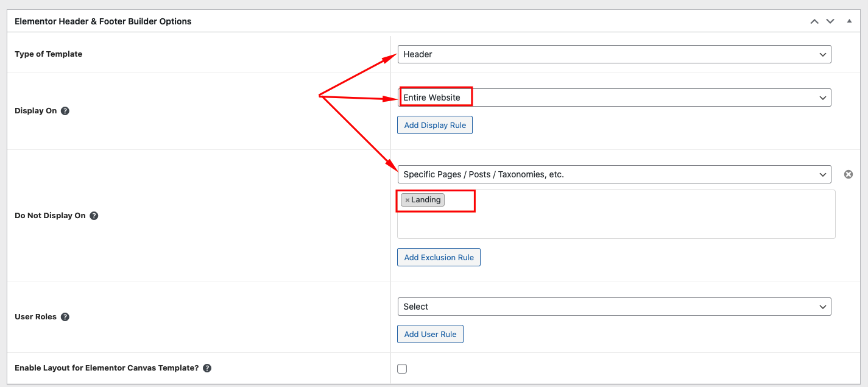Click help icon next to User Roles
The image size is (868, 387).
[65, 317]
